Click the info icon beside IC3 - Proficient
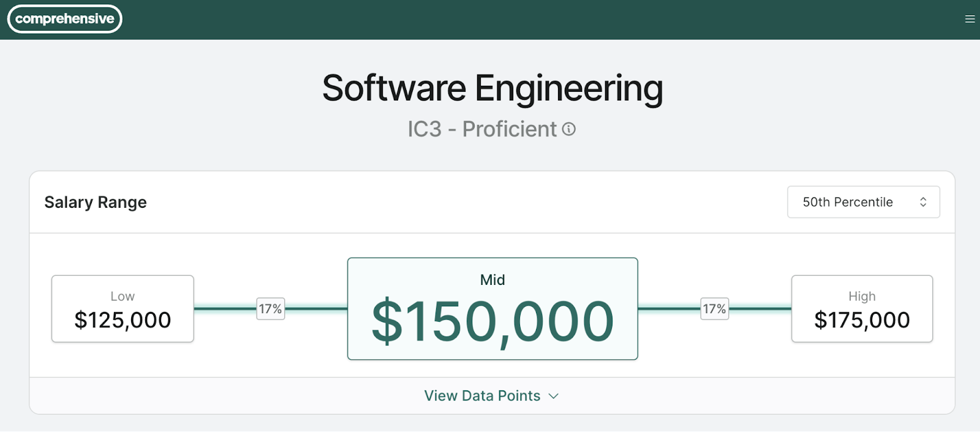The height and width of the screenshot is (432, 980). click(569, 129)
